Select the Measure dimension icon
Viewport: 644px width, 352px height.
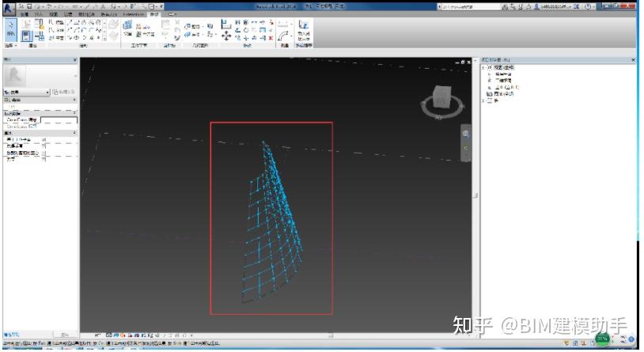283,25
